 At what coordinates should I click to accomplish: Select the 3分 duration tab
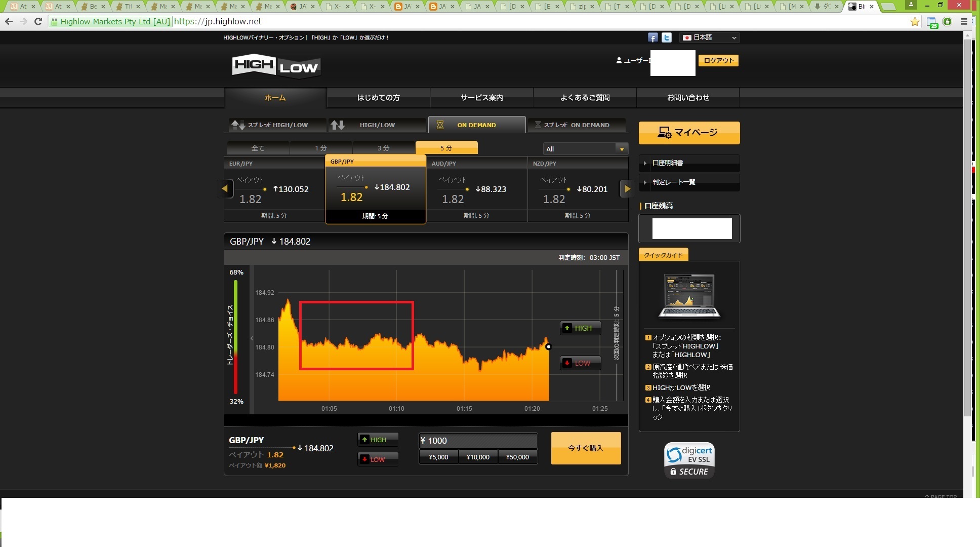pyautogui.click(x=383, y=148)
